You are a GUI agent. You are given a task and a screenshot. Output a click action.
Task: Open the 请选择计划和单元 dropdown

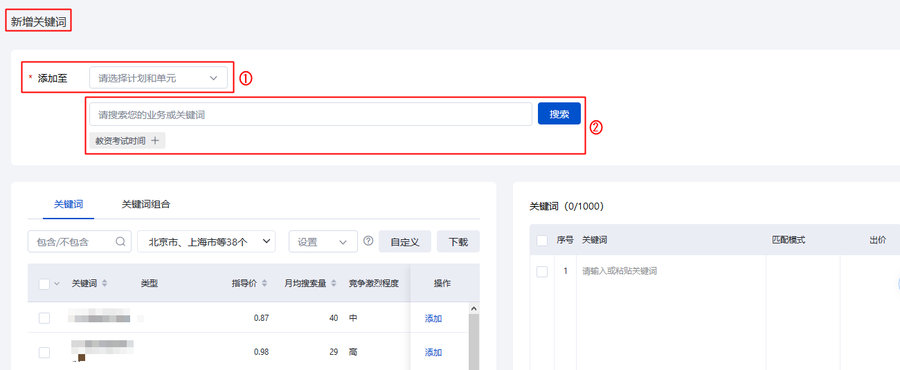click(x=158, y=78)
